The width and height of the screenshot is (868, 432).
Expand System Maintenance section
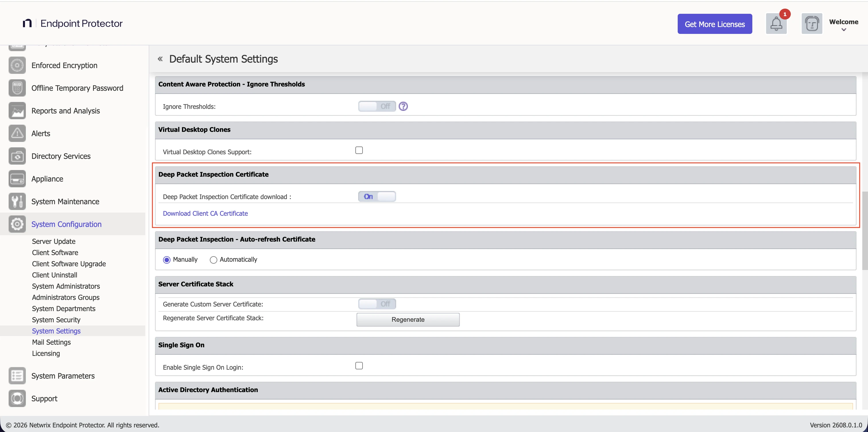point(65,201)
